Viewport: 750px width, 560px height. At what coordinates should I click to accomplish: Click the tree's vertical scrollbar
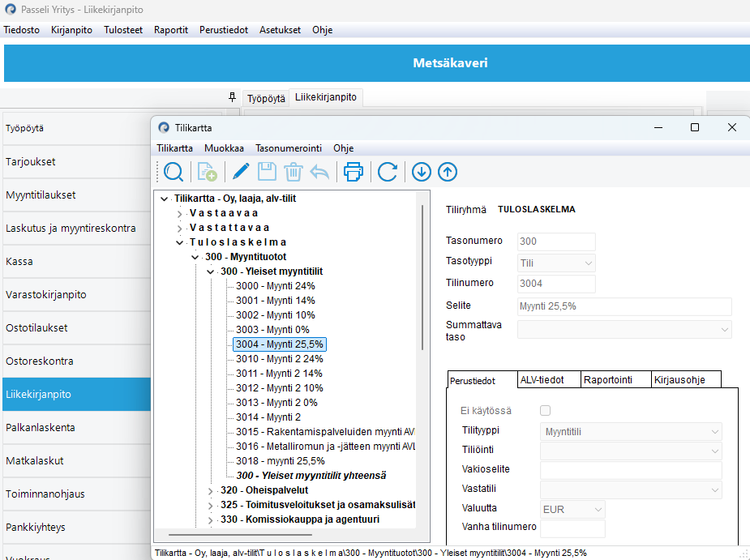pyautogui.click(x=422, y=276)
